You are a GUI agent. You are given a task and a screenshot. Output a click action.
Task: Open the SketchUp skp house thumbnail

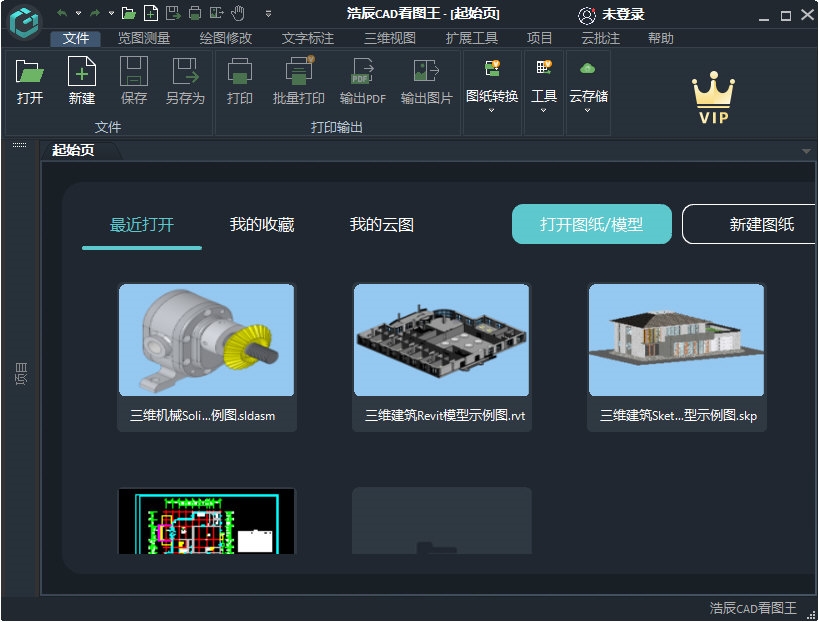click(x=676, y=340)
